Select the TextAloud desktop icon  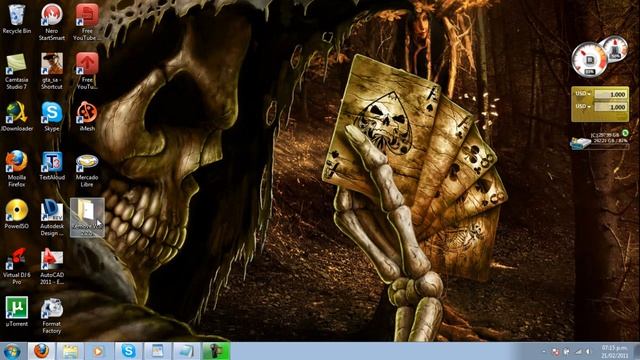pyautogui.click(x=52, y=165)
